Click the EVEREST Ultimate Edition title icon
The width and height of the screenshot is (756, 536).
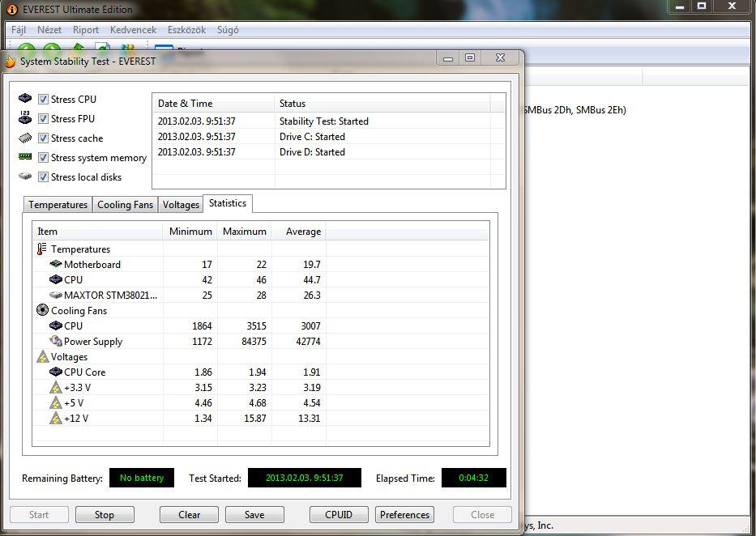(x=12, y=9)
